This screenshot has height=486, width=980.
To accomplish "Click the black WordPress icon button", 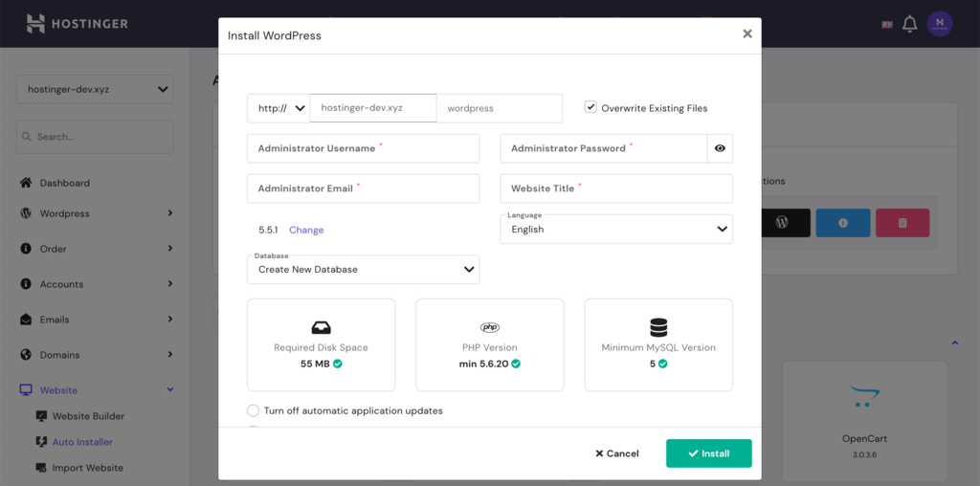I will coord(782,223).
